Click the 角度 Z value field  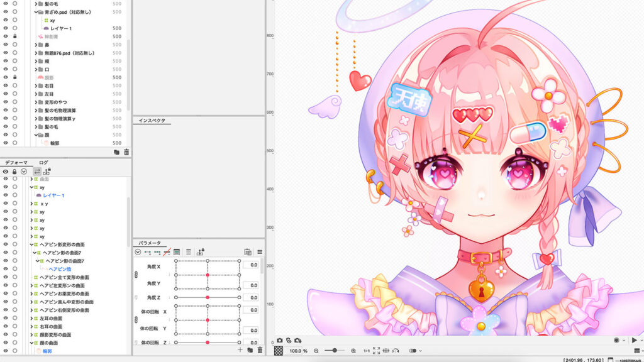[250, 297]
